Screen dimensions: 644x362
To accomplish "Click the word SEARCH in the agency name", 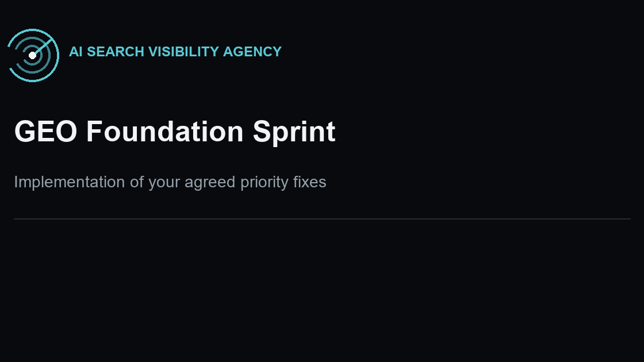I will [x=116, y=52].
